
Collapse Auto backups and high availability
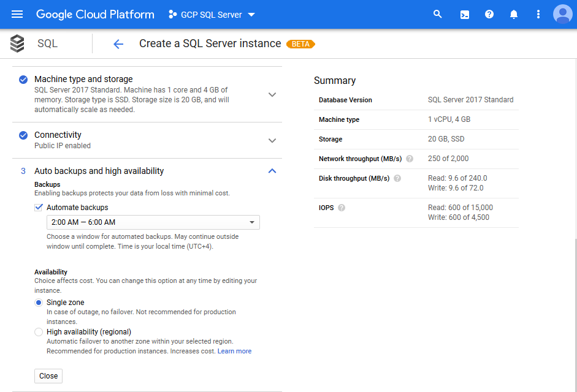[272, 171]
